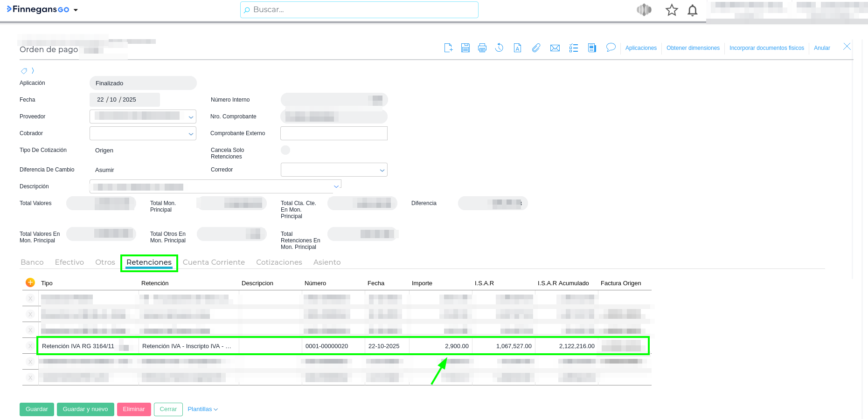Click the favorites star icon
868x419 pixels.
[672, 10]
